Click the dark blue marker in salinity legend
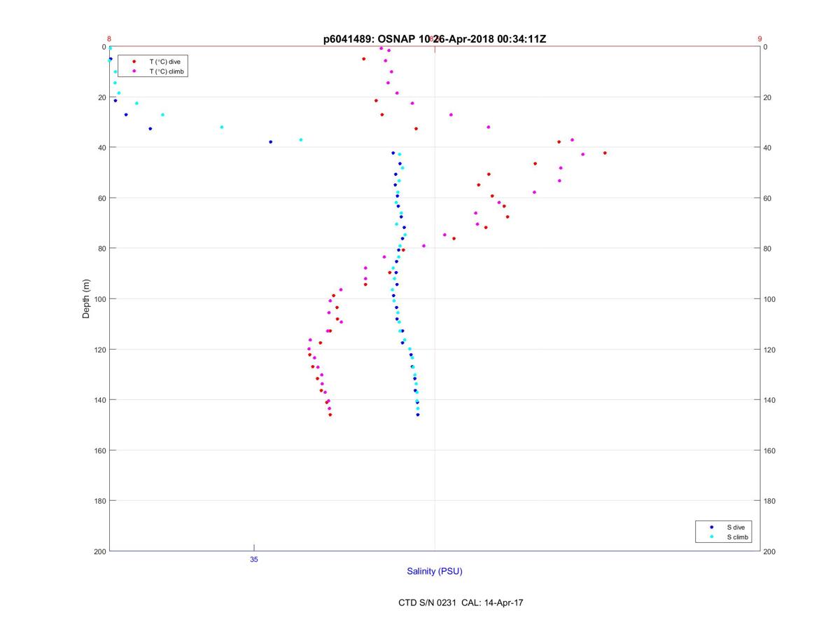Screen dimensions: 840x620 click(x=712, y=527)
